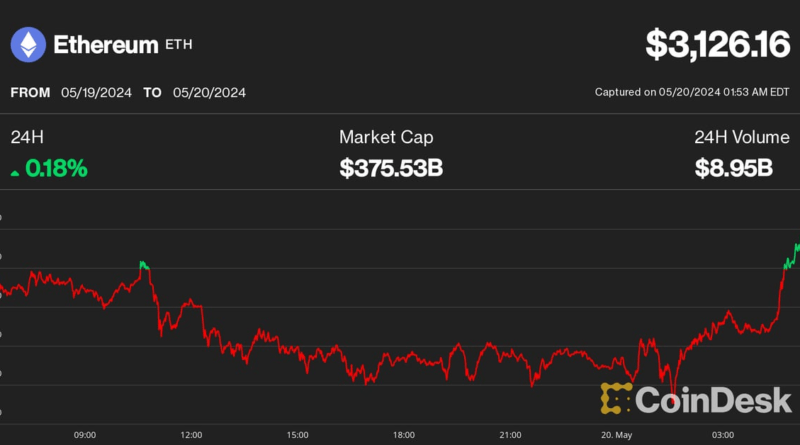Viewport: 800px width, 445px height.
Task: Click the Ethereum diamond logo icon
Action: coord(28,45)
